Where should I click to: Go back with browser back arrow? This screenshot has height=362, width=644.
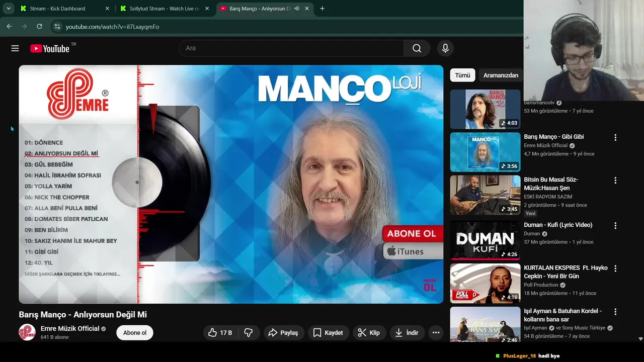pos(9,26)
